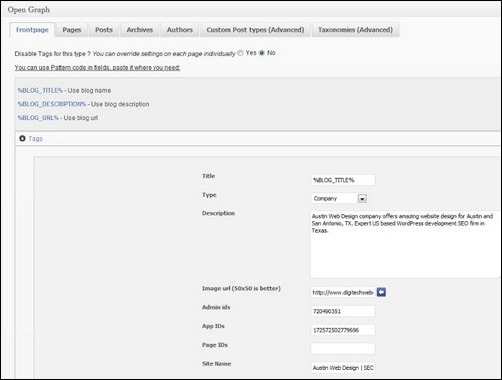Click the 'Image url (50x50 is better)' label

click(x=241, y=288)
